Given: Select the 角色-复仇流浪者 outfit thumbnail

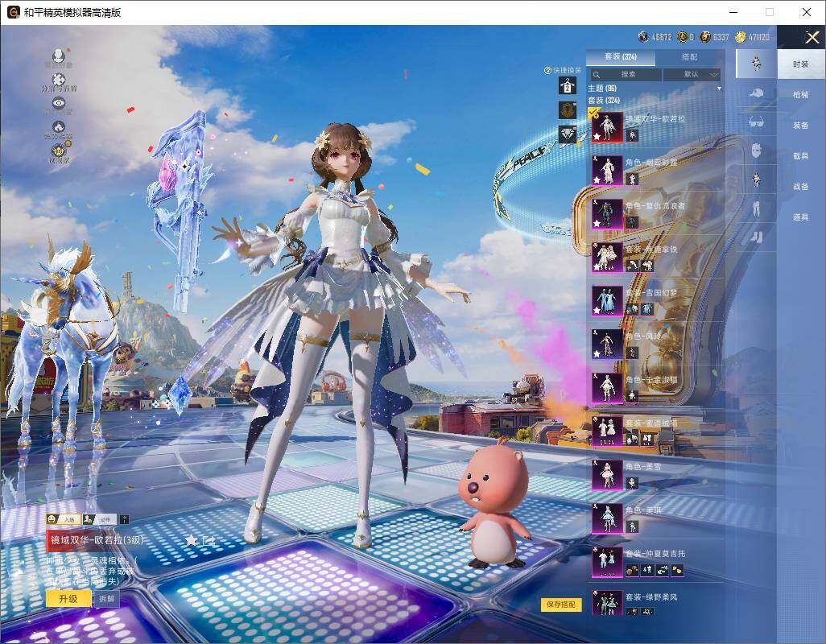Looking at the screenshot, I should pos(608,213).
